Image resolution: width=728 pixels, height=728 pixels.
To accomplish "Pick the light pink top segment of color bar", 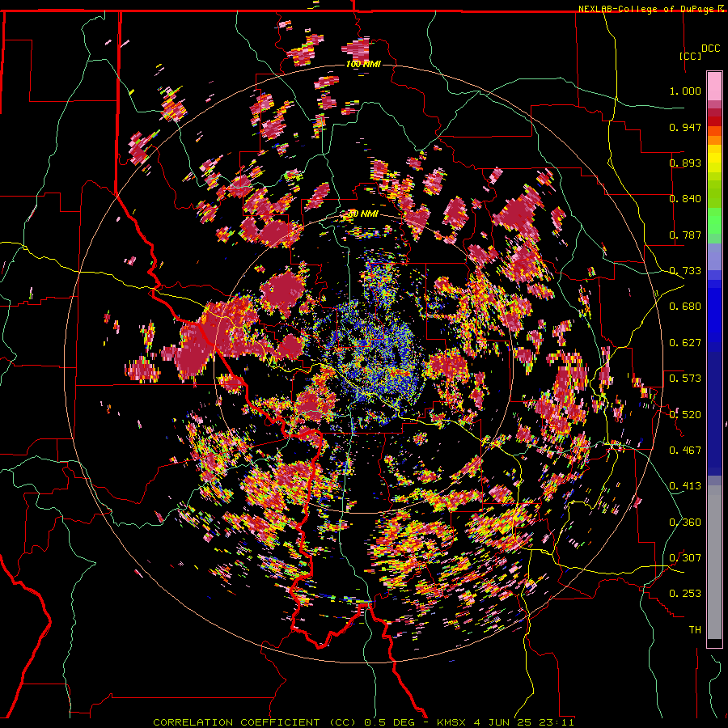I will (x=714, y=87).
